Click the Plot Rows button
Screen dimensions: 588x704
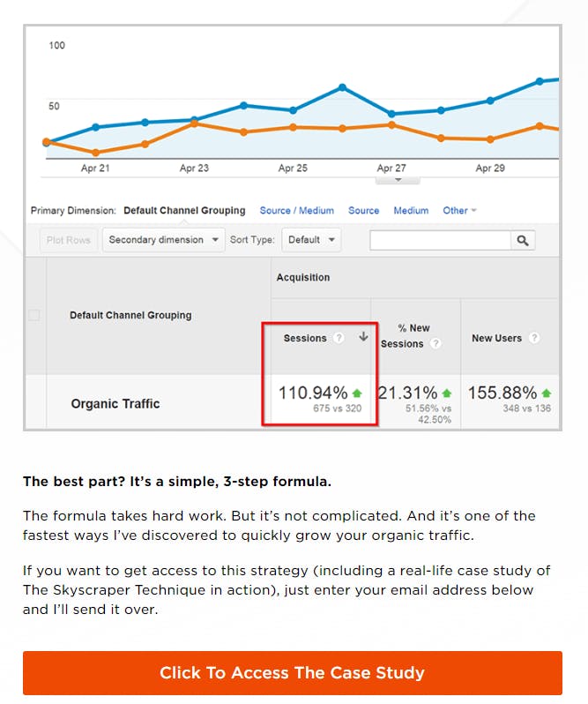69,240
